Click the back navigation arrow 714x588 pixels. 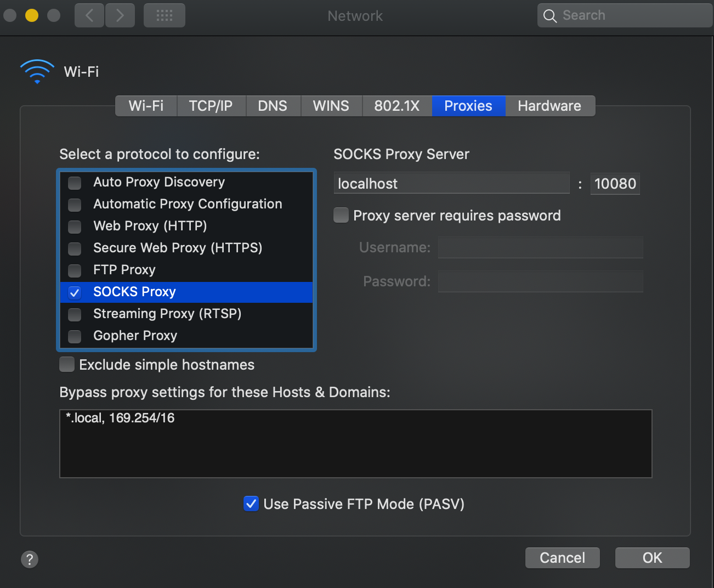[89, 15]
